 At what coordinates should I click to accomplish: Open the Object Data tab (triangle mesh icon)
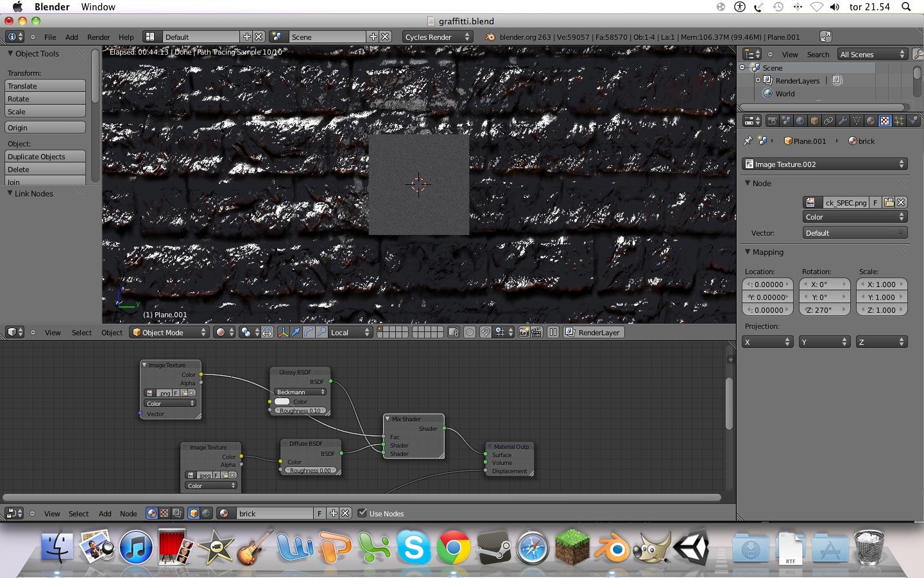point(857,121)
